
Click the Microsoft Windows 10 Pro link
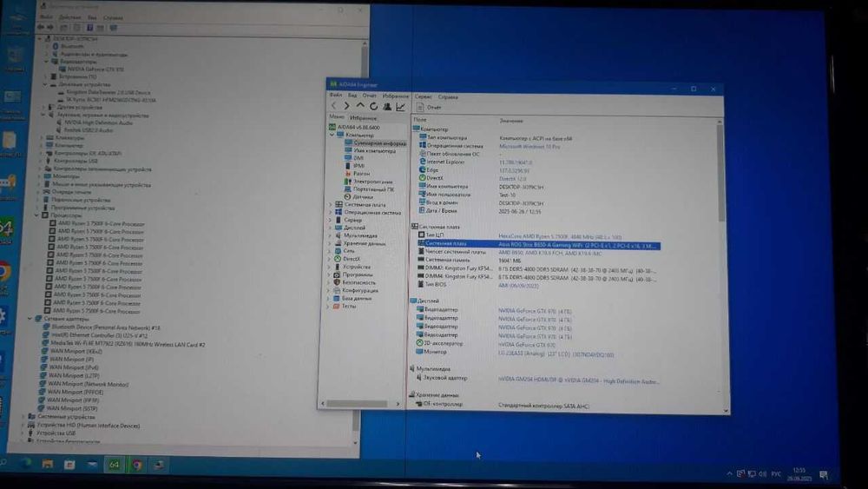[x=529, y=147]
